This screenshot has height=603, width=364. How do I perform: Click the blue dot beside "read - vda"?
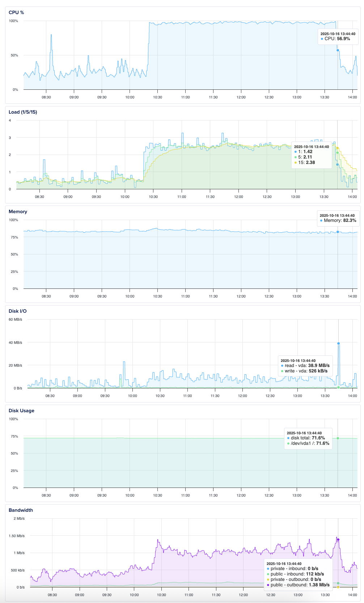pyautogui.click(x=282, y=366)
